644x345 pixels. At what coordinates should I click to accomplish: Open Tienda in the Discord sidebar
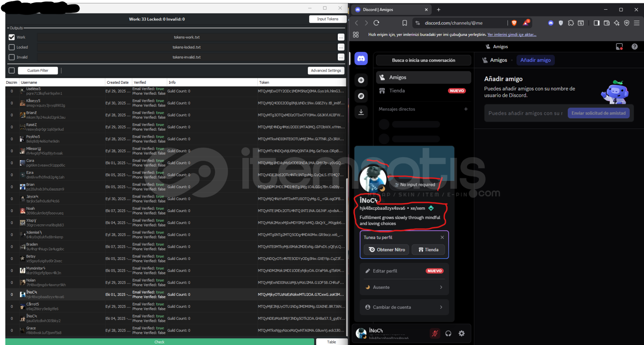(397, 91)
